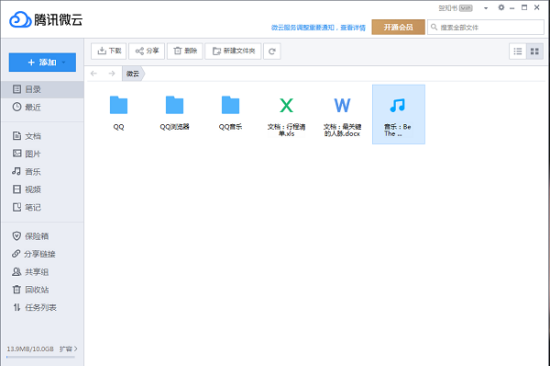Switch to grid thumbnail view
Image resolution: width=550 pixels, height=366 pixels.
coord(535,52)
